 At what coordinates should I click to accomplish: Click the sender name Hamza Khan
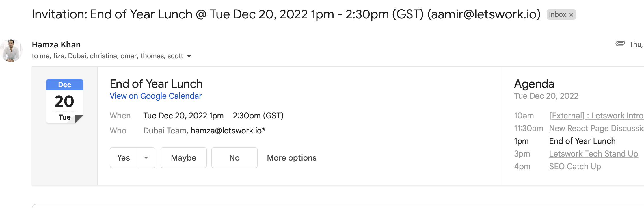tap(56, 44)
